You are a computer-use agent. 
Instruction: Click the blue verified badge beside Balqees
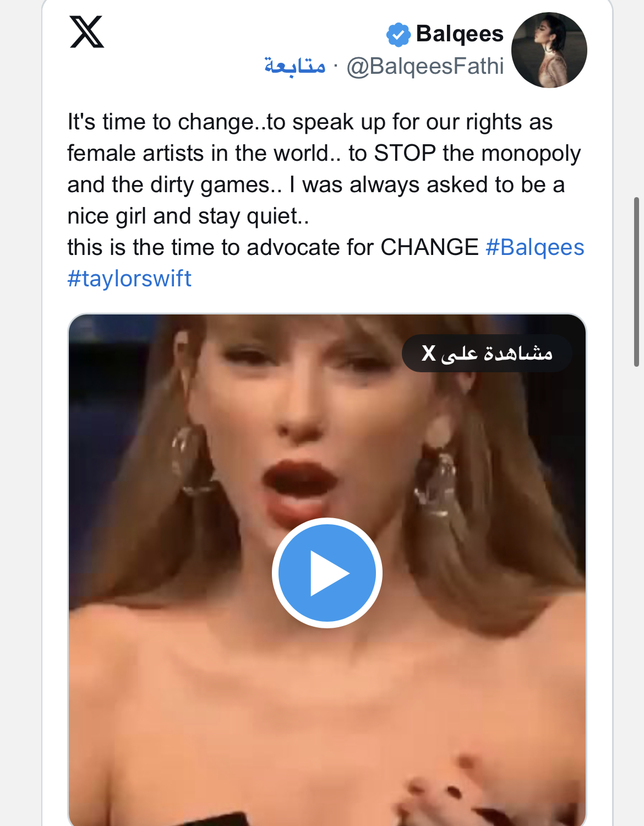(x=398, y=35)
